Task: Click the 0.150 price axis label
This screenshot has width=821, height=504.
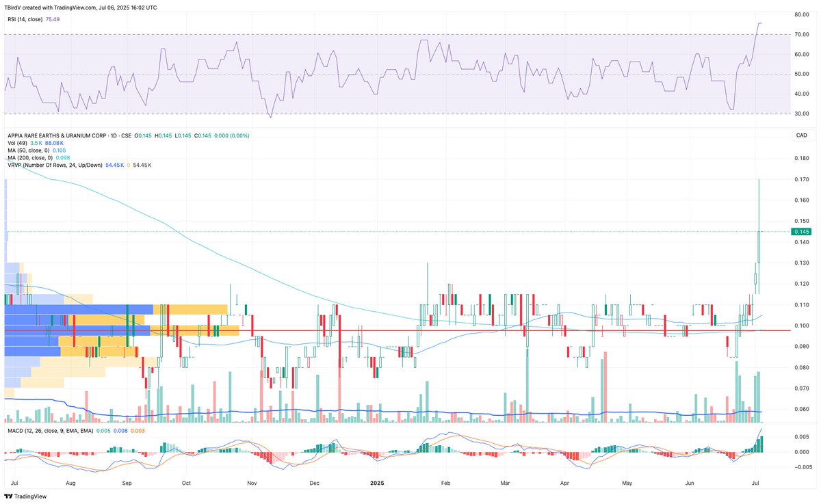Action: 803,222
